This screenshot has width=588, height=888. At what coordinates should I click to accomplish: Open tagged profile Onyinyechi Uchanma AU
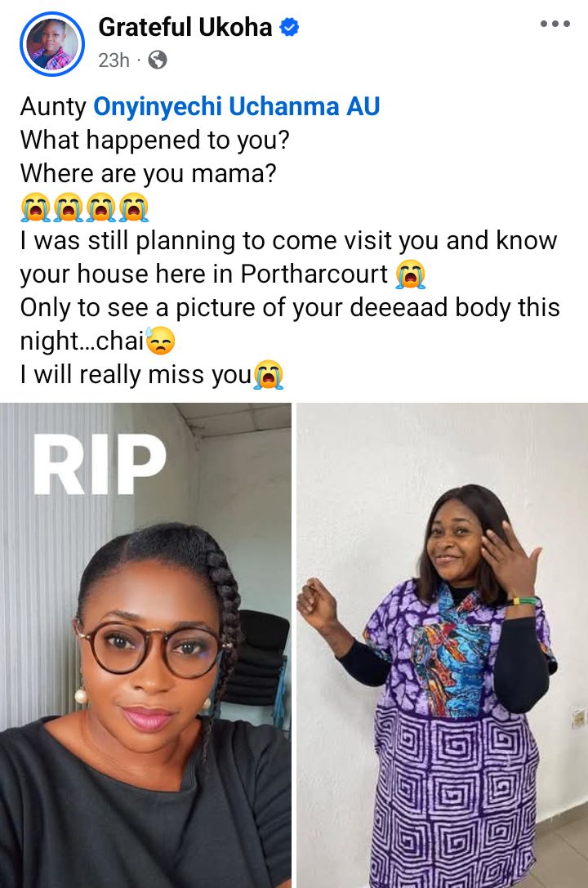pyautogui.click(x=236, y=106)
